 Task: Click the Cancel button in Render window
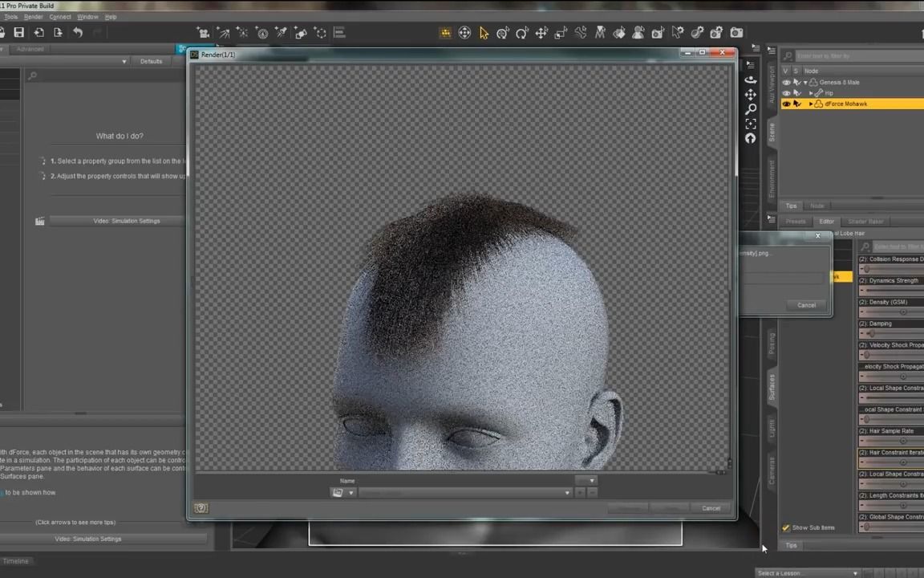(711, 508)
